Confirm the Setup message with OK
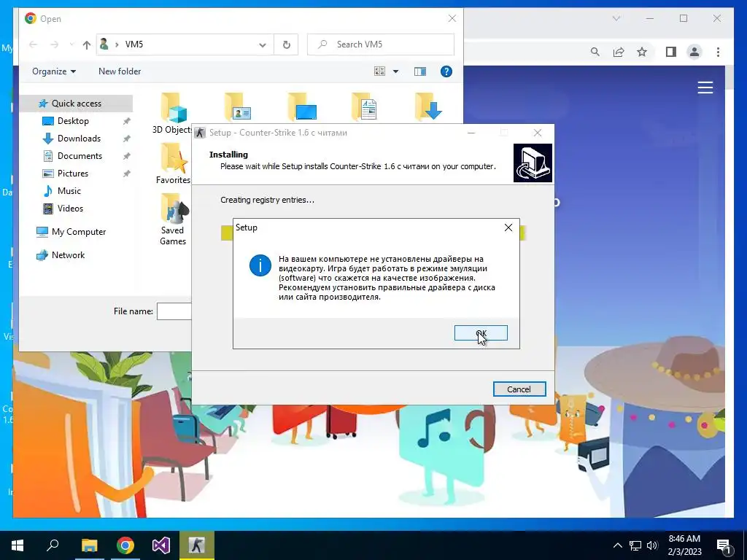 point(481,332)
